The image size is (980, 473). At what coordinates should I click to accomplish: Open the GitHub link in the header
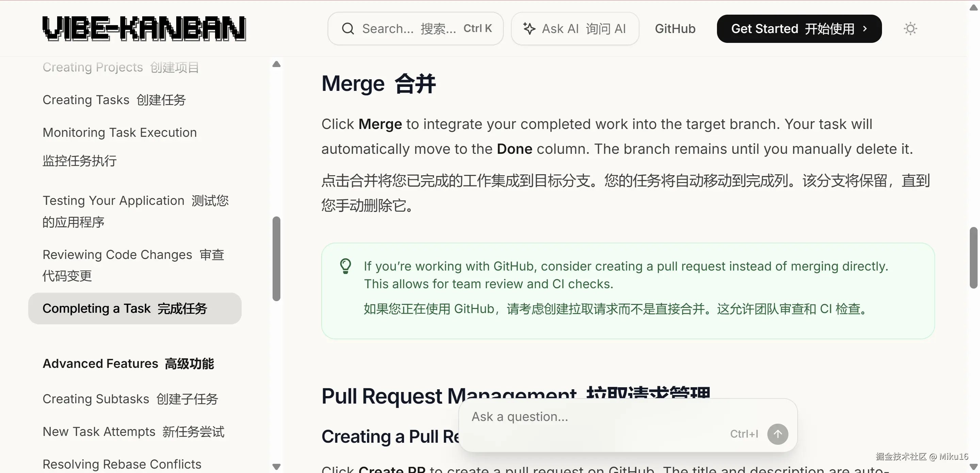tap(675, 29)
